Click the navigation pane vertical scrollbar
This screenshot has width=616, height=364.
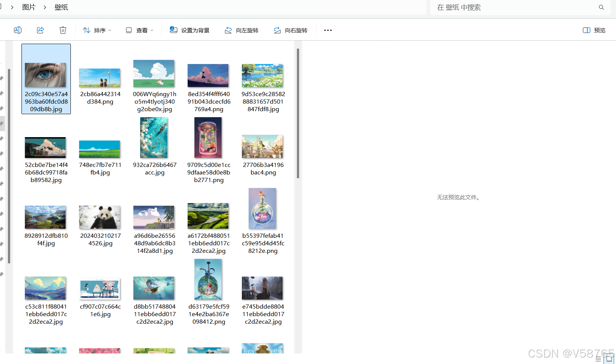coord(9,166)
